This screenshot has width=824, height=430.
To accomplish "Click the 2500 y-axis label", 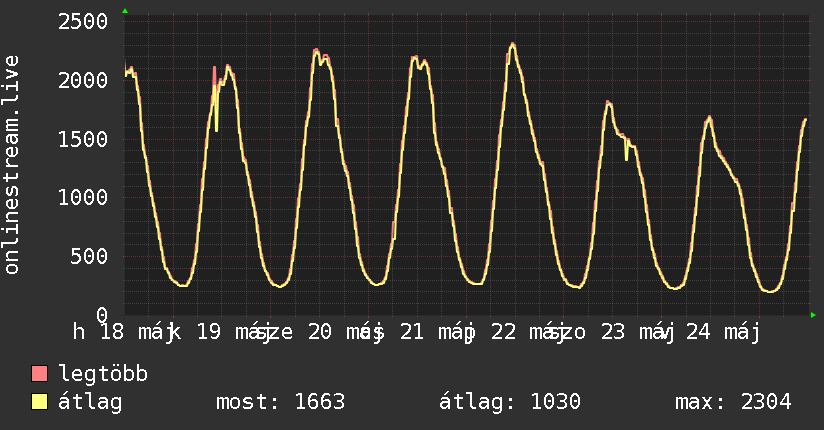I will click(83, 22).
